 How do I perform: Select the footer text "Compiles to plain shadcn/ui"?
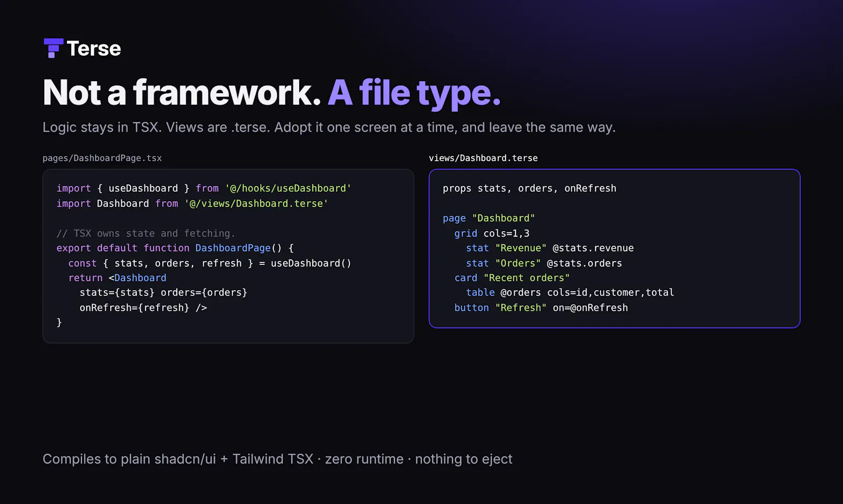(x=130, y=459)
